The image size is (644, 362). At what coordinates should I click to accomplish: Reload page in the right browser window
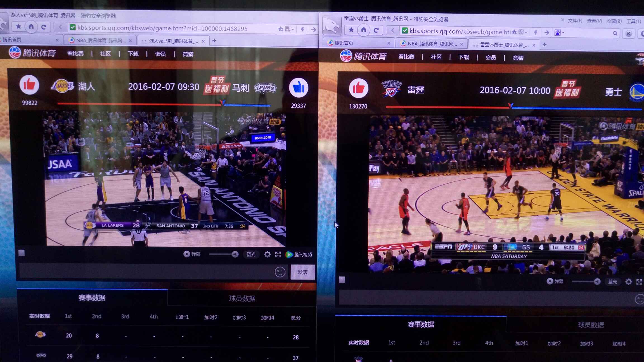(376, 30)
